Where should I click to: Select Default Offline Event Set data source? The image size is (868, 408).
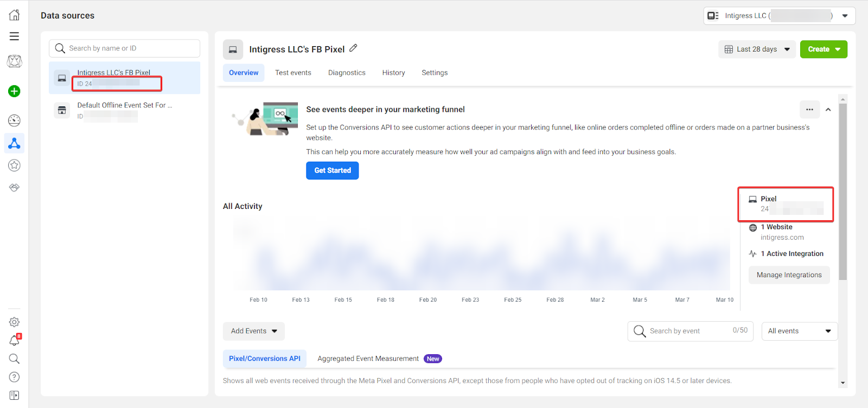pyautogui.click(x=124, y=111)
